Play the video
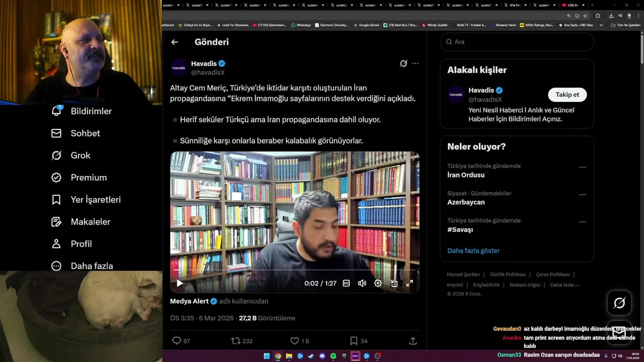 tap(180, 283)
